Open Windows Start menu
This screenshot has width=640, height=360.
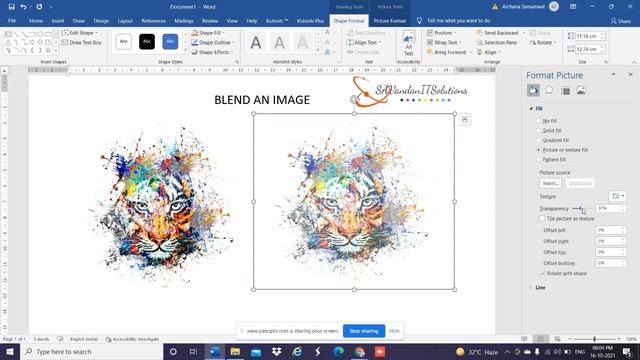pos(10,351)
